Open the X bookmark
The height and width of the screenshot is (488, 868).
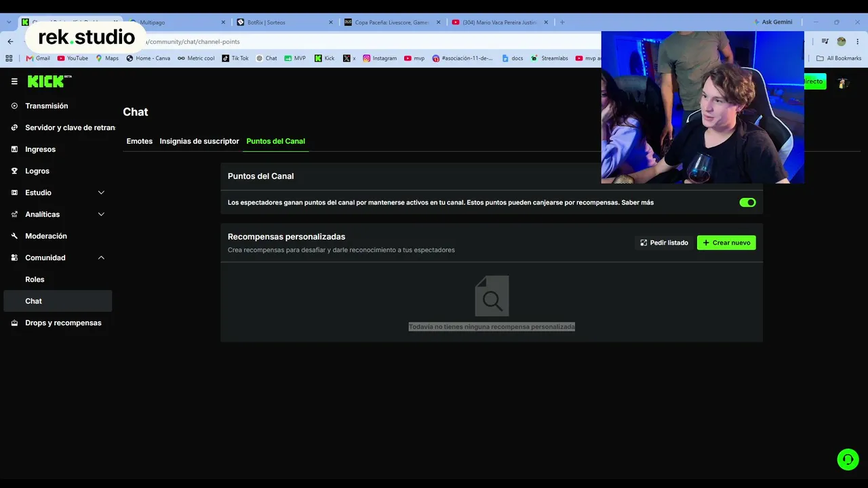[x=349, y=58]
